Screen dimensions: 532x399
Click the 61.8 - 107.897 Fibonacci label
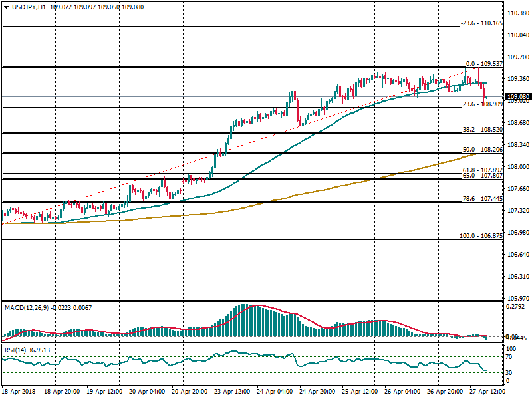(481, 170)
